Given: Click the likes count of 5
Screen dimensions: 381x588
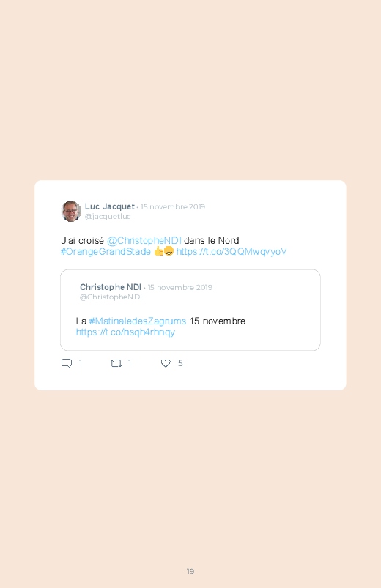Looking at the screenshot, I should (x=180, y=363).
